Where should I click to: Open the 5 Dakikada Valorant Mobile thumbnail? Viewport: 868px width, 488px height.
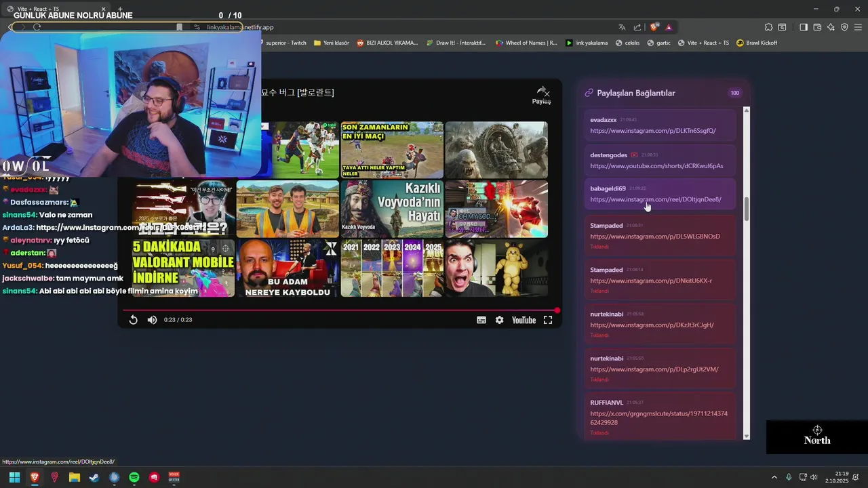coord(183,268)
